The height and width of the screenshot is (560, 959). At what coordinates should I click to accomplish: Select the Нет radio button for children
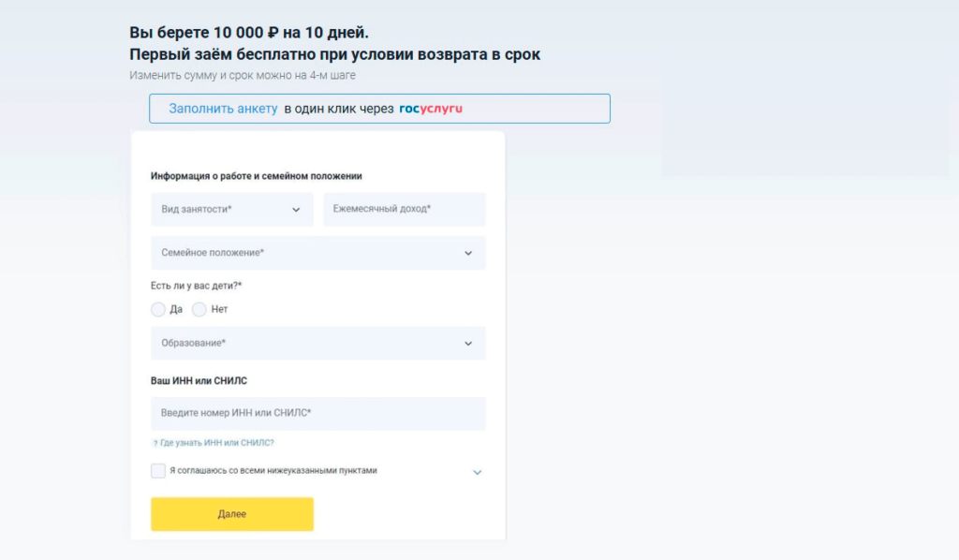(x=199, y=309)
